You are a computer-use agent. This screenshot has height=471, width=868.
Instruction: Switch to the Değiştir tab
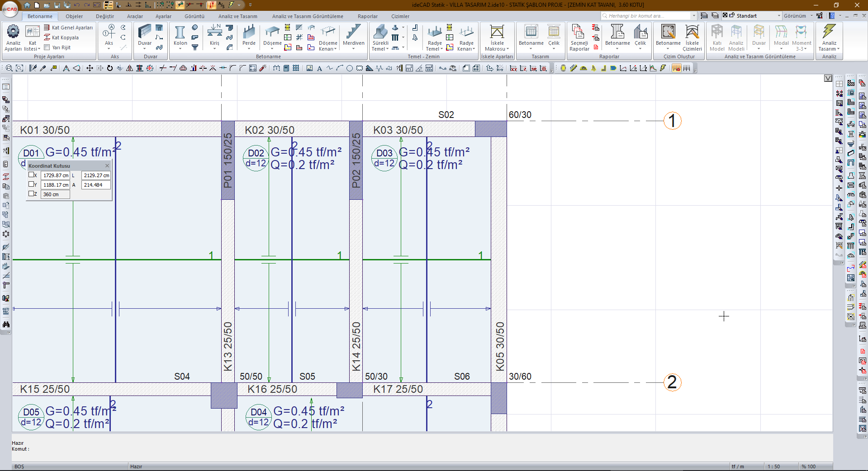[105, 16]
